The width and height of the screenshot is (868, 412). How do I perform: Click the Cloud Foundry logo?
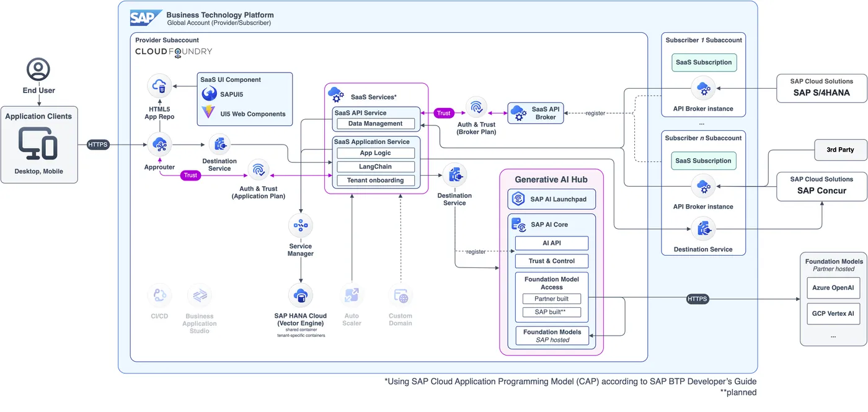[174, 52]
